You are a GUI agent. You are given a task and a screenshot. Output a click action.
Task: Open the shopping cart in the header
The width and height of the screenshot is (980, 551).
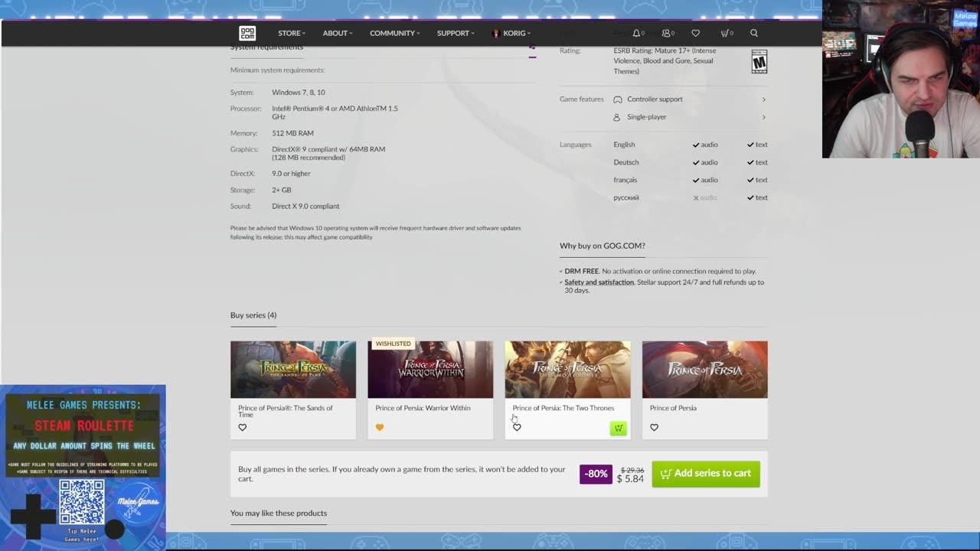[x=727, y=33]
